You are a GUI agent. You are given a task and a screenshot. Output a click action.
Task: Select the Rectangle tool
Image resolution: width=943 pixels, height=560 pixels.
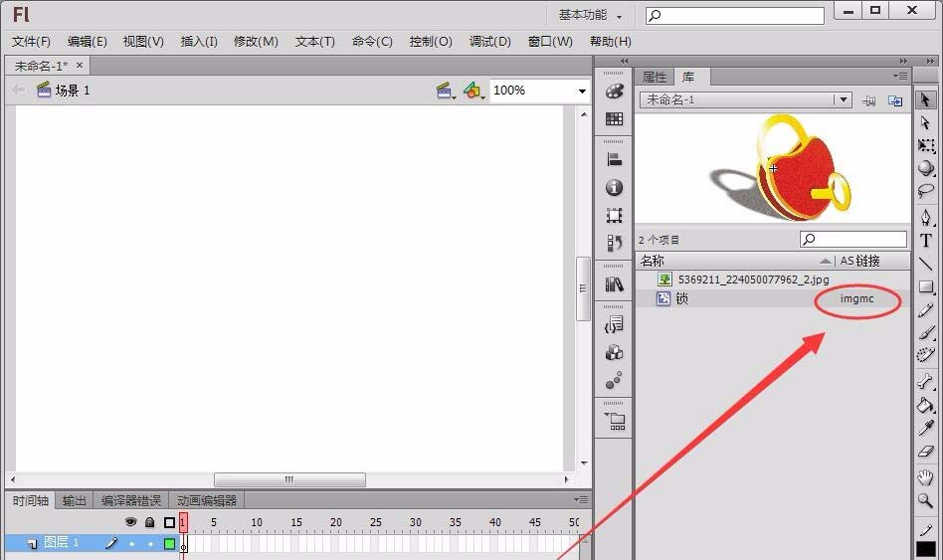925,286
